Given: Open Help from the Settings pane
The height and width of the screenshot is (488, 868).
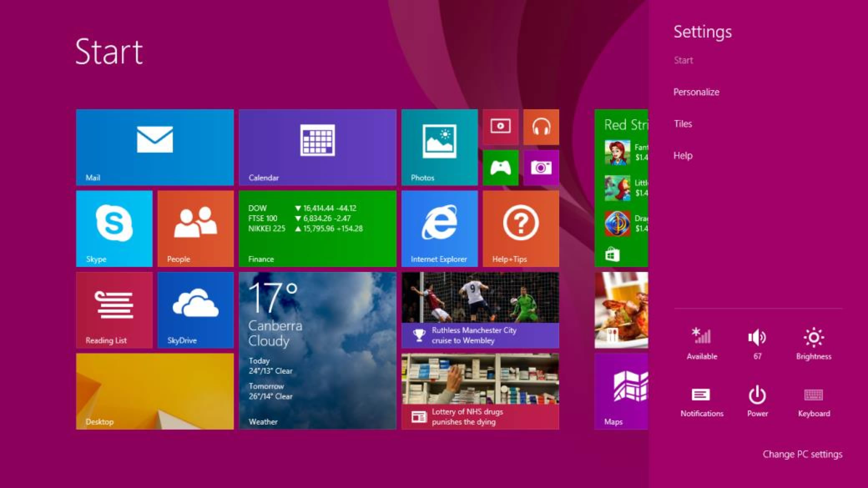Looking at the screenshot, I should [x=683, y=155].
